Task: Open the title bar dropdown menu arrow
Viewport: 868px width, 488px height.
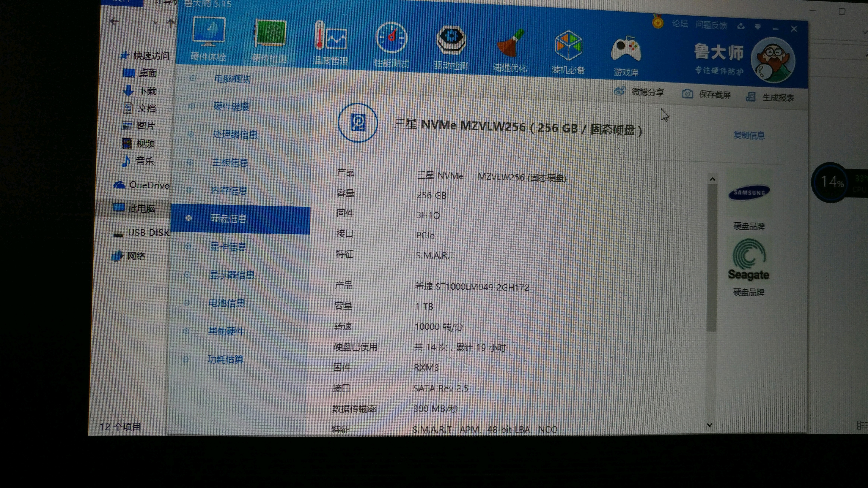Action: (757, 27)
